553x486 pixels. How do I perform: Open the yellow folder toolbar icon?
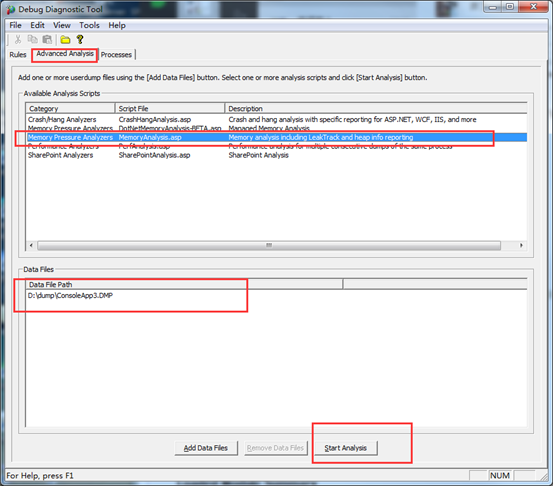[x=65, y=40]
